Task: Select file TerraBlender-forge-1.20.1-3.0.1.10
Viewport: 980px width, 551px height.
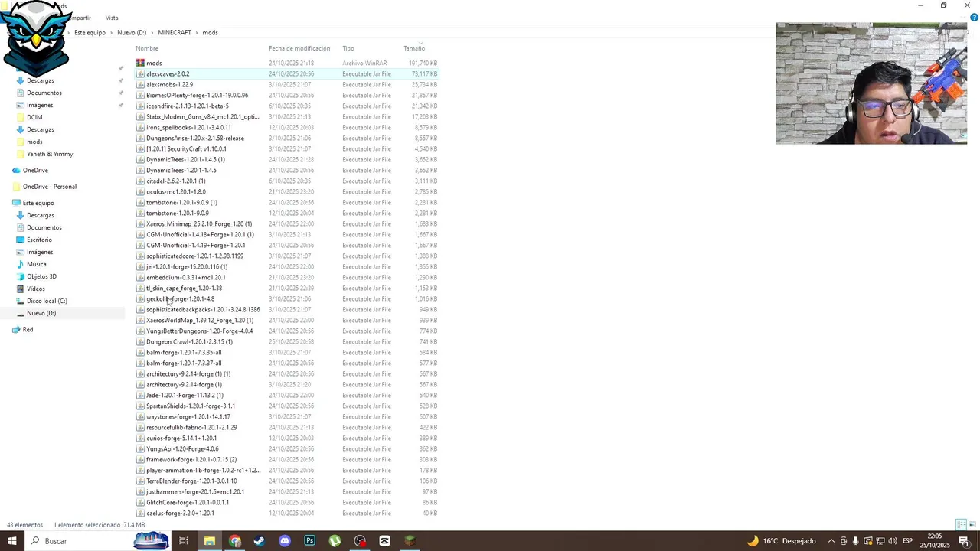Action: [191, 481]
